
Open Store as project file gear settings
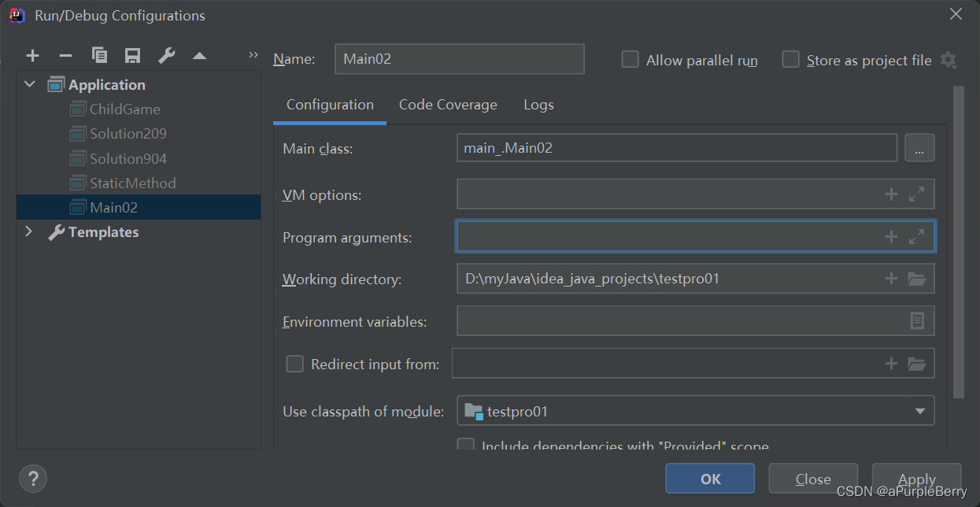(949, 60)
